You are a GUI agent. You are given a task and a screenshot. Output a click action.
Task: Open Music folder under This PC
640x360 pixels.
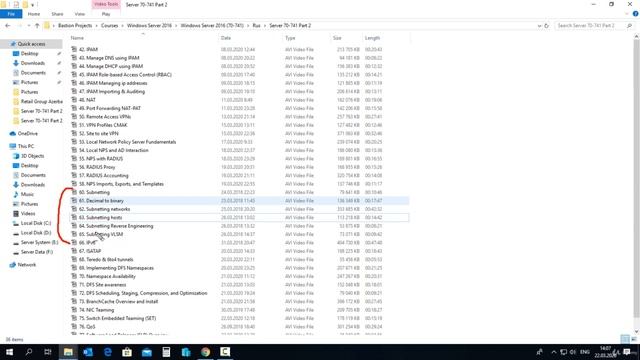coord(27,194)
